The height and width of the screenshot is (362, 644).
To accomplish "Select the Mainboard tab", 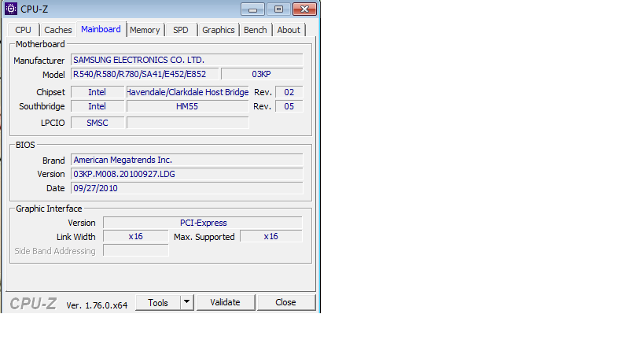I will [x=101, y=29].
